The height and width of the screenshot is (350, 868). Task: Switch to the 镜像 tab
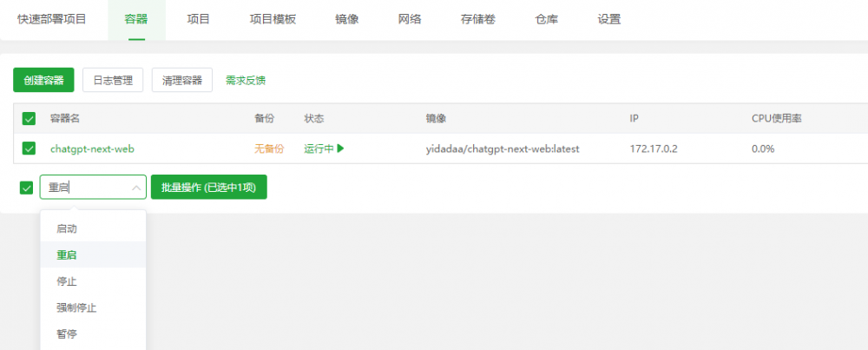click(x=347, y=19)
